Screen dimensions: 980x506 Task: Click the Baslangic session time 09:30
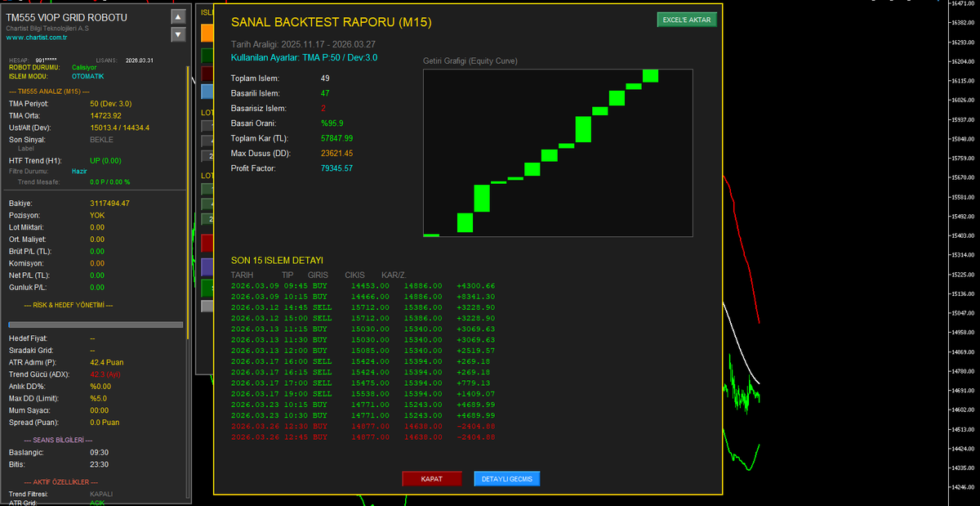pos(99,452)
